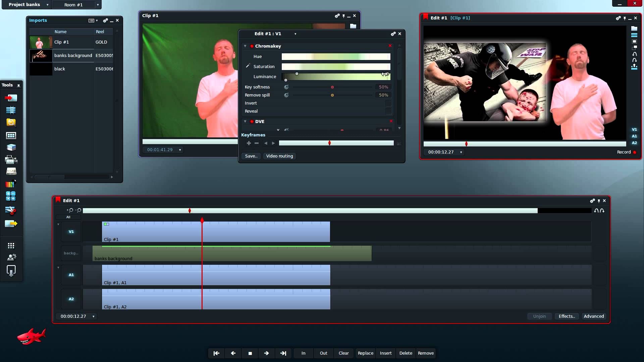Image resolution: width=644 pixels, height=362 pixels.
Task: Click the Key softness keyframe clock icon
Action: 286,87
